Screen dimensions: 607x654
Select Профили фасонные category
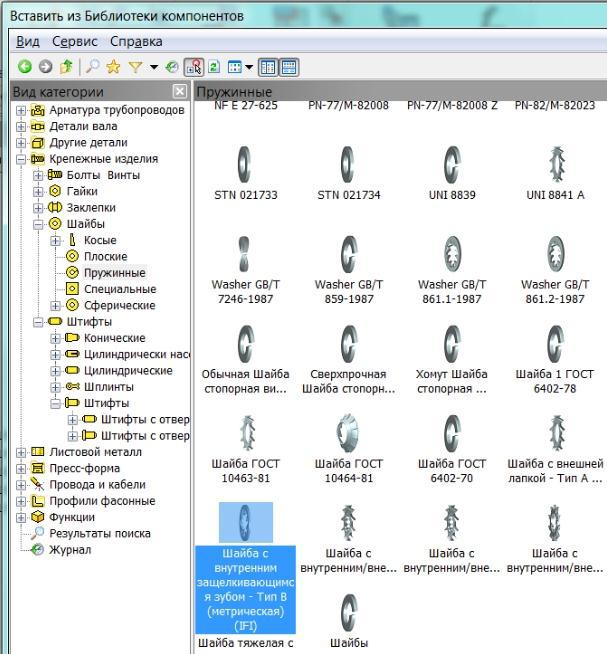[x=102, y=501]
